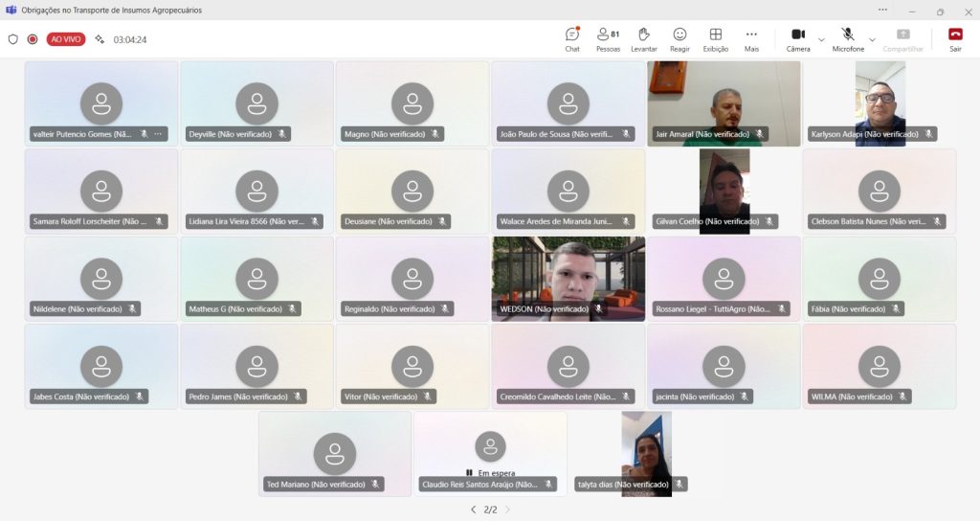The width and height of the screenshot is (980, 521).
Task: Select talyta dias video tile
Action: (646, 448)
